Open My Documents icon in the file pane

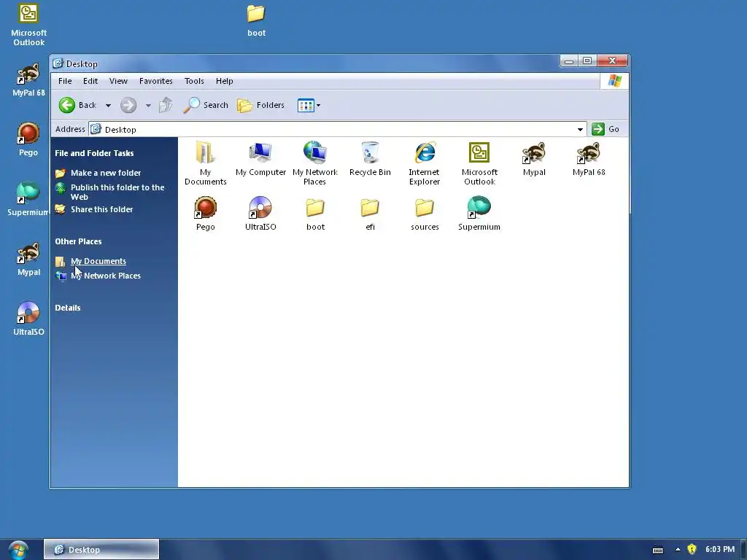click(x=205, y=163)
